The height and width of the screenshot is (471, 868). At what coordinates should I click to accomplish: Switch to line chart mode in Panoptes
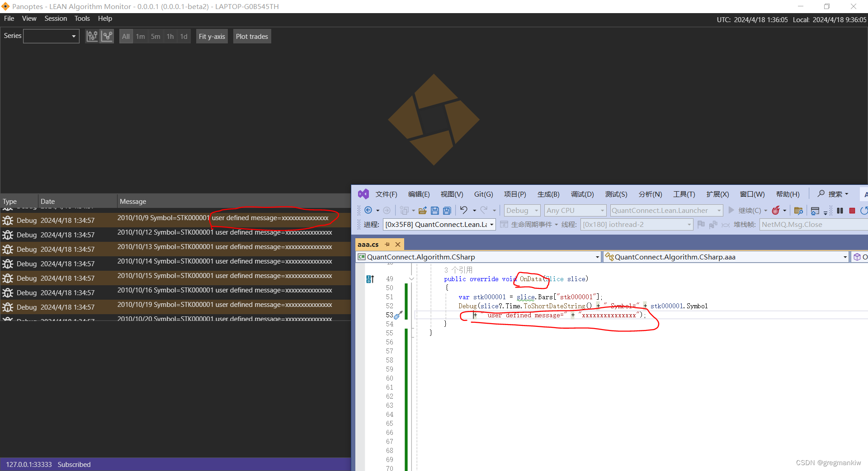pyautogui.click(x=107, y=36)
